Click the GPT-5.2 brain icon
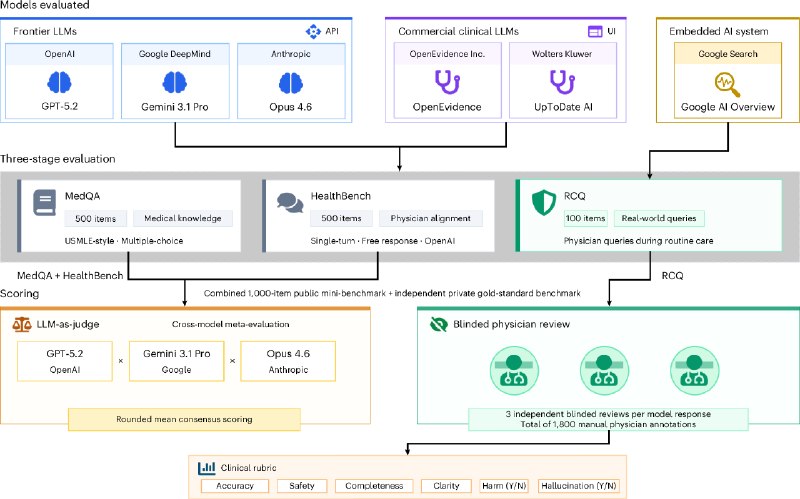The image size is (800, 499). point(59,82)
